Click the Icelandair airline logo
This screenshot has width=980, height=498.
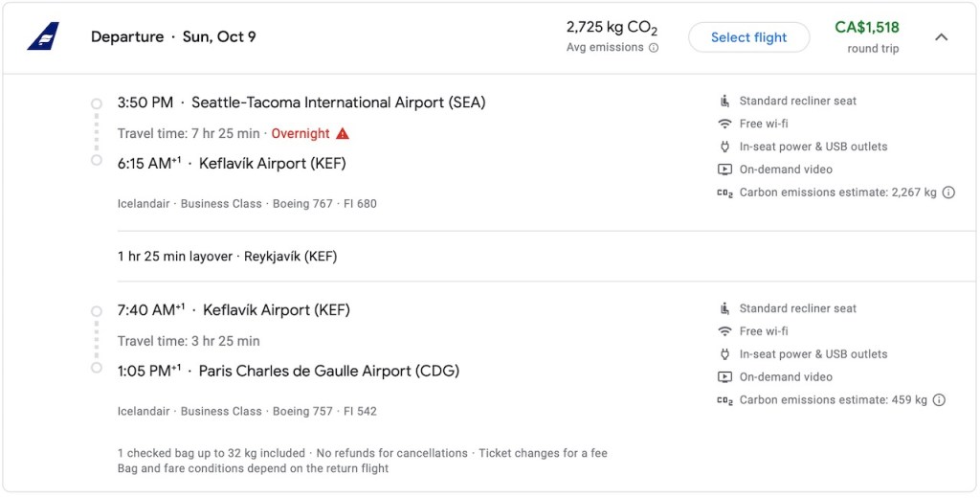click(x=43, y=37)
